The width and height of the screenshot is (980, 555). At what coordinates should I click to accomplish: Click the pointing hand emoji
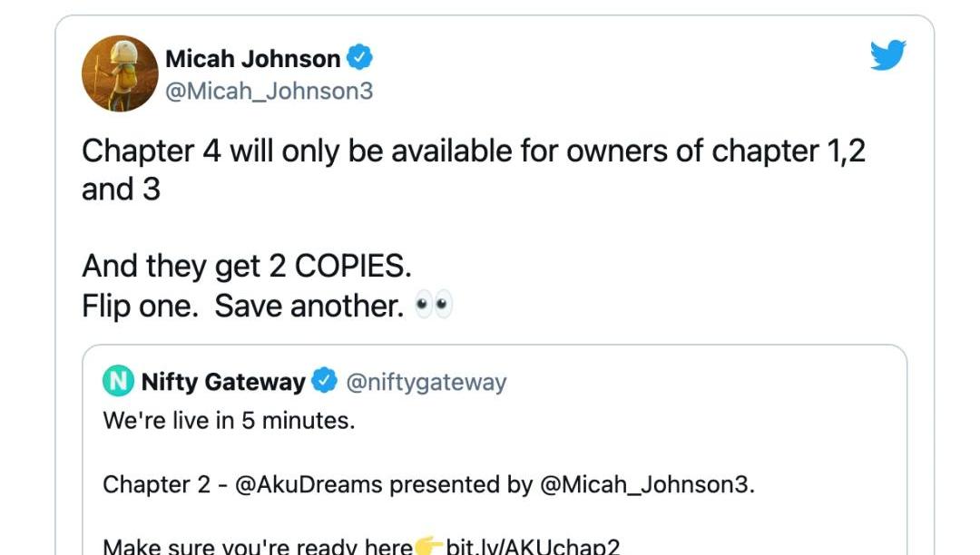428,546
